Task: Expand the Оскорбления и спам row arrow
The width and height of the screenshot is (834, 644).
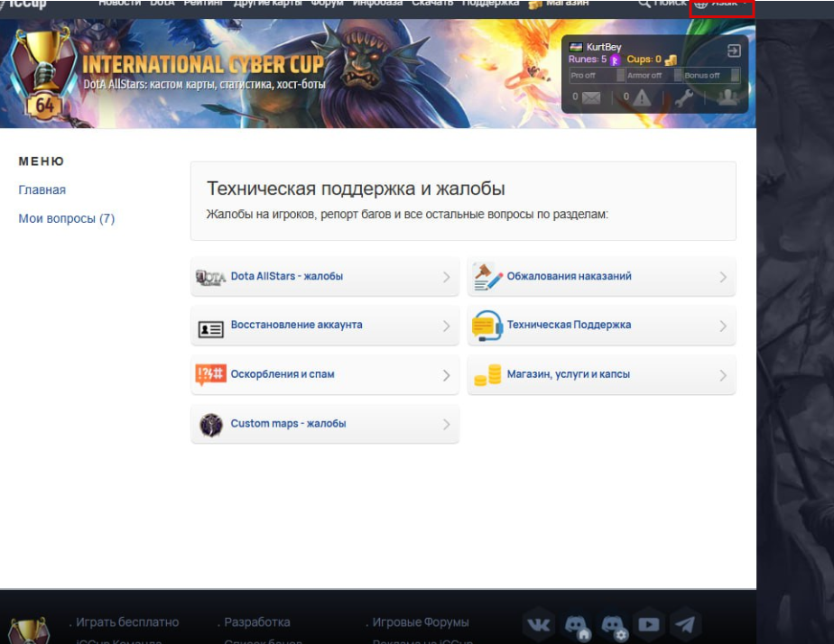Action: (x=446, y=375)
